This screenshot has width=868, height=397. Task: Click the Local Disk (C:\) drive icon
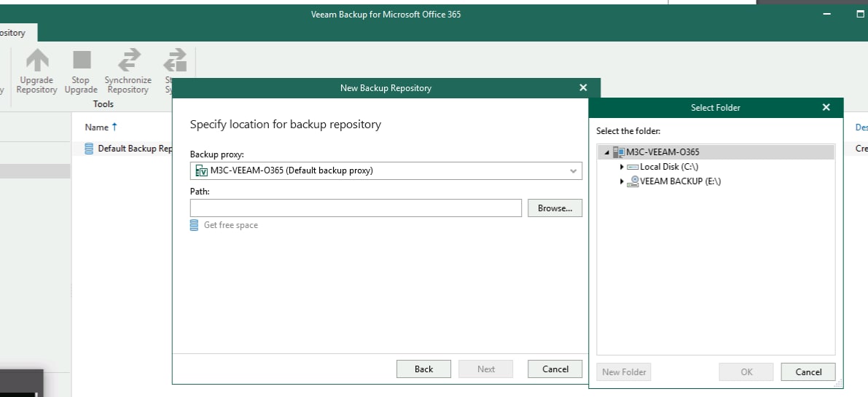click(x=633, y=167)
